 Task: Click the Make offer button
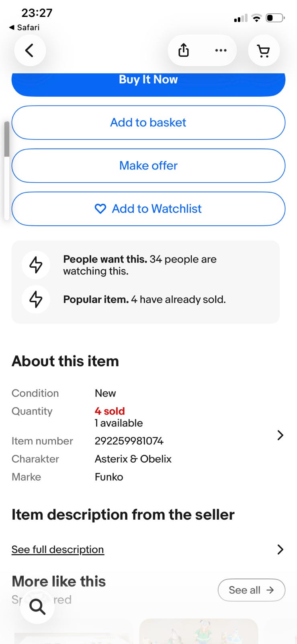coord(148,165)
